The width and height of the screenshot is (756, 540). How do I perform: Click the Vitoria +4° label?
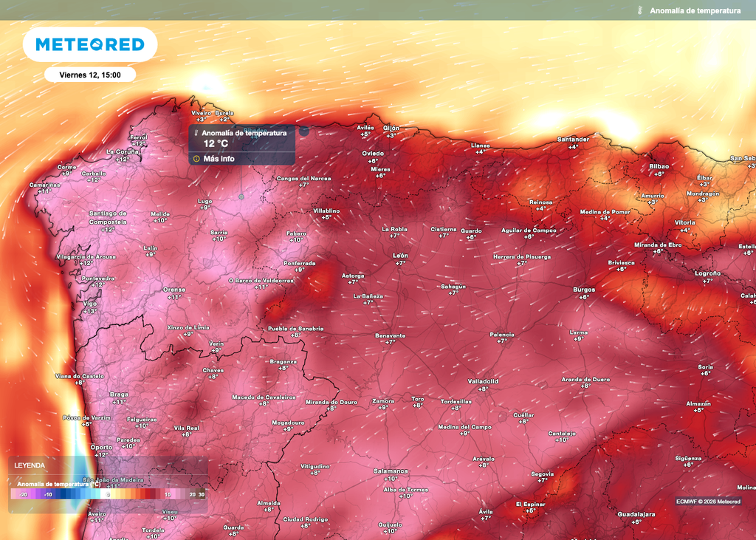click(x=685, y=226)
